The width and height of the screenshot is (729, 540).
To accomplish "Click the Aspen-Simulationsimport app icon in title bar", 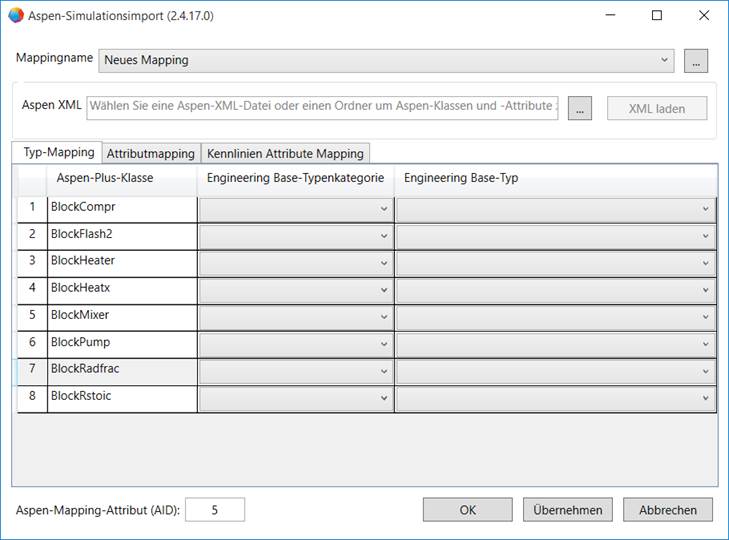I will coord(16,15).
